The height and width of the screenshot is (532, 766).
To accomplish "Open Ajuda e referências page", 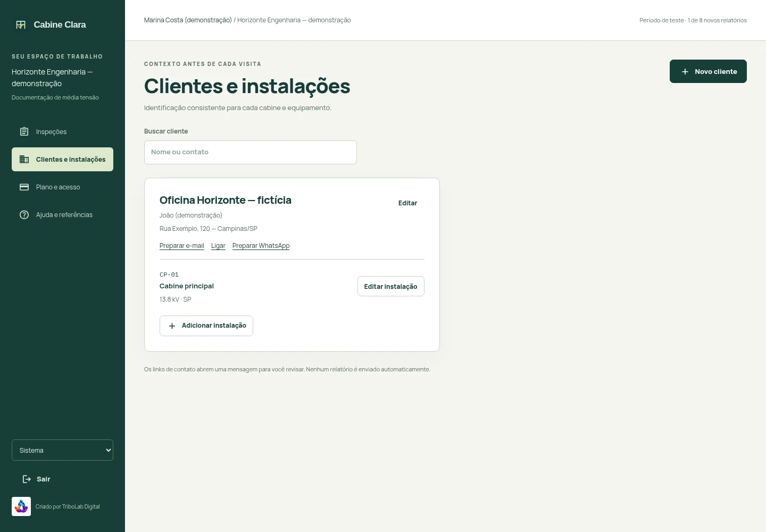I will click(62, 214).
